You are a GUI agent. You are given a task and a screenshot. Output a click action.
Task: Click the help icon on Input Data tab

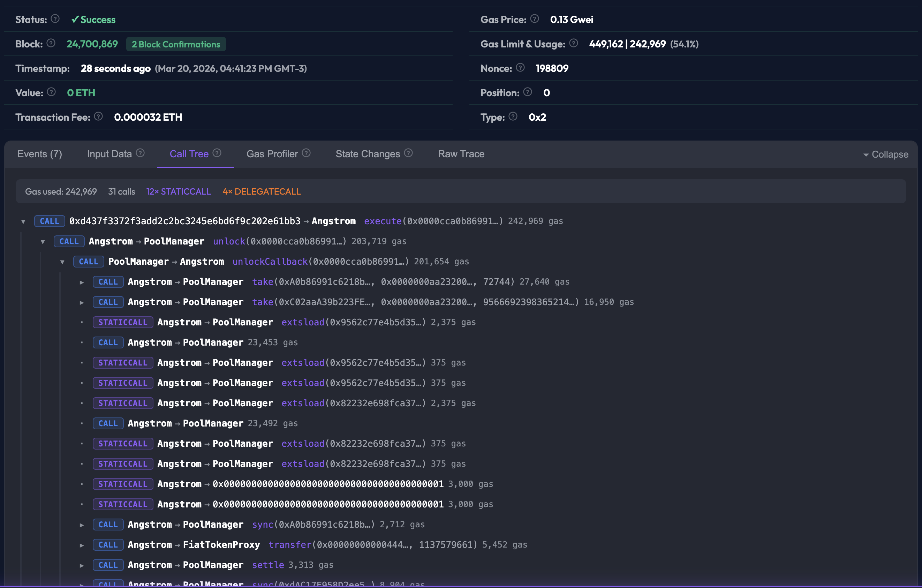(x=141, y=153)
